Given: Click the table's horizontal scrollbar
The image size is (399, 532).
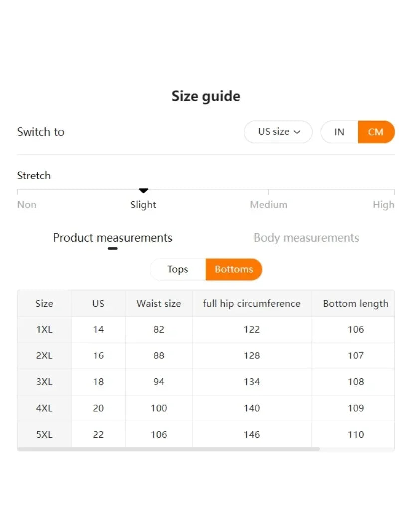Looking at the screenshot, I should click(x=169, y=449).
